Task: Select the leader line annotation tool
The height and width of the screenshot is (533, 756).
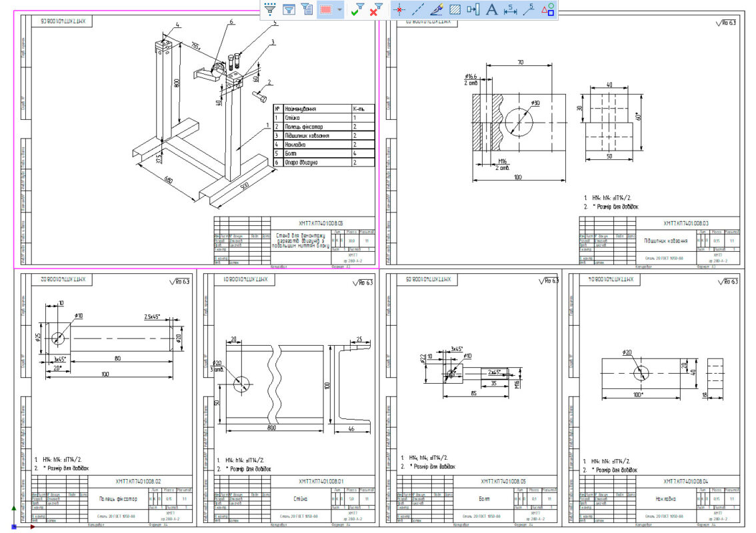Action: [x=529, y=9]
